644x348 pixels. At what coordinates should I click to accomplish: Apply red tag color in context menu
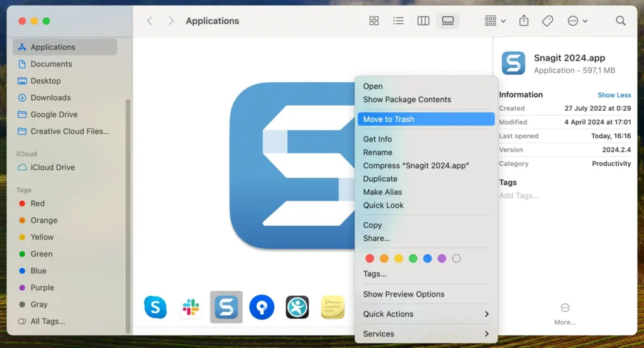tap(370, 259)
